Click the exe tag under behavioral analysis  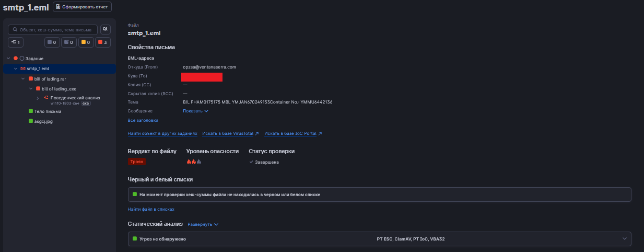tap(86, 104)
